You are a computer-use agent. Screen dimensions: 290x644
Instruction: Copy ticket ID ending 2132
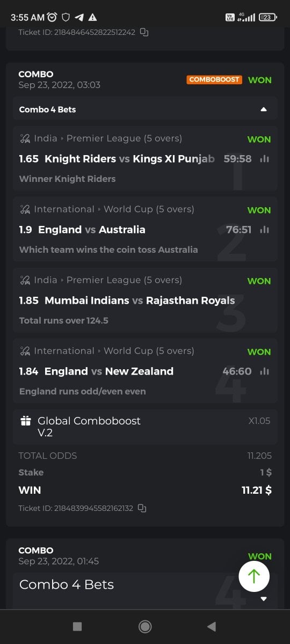click(x=142, y=508)
